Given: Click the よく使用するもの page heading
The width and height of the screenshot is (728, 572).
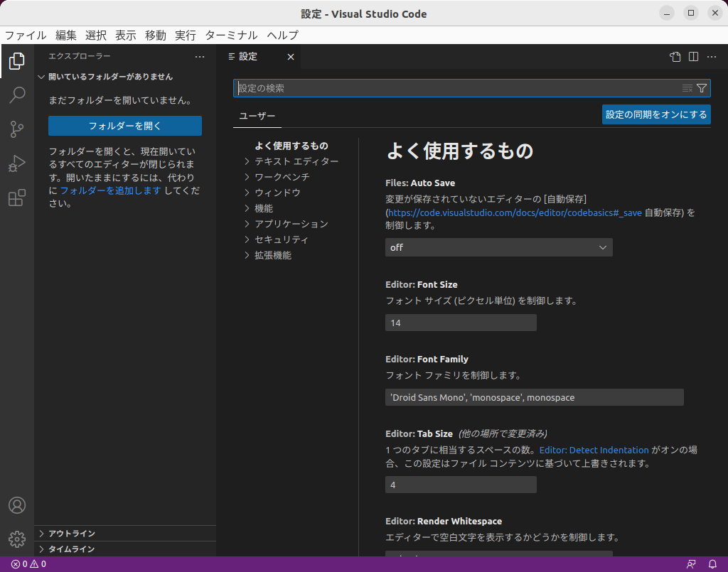Looking at the screenshot, I should (x=460, y=151).
